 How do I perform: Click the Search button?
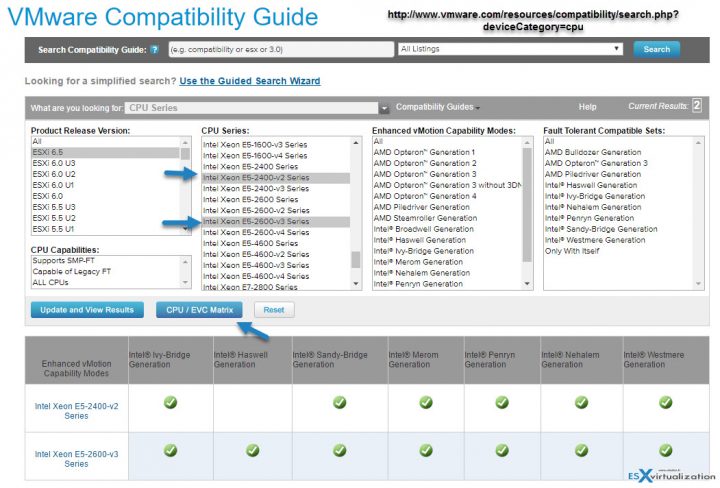(x=657, y=49)
